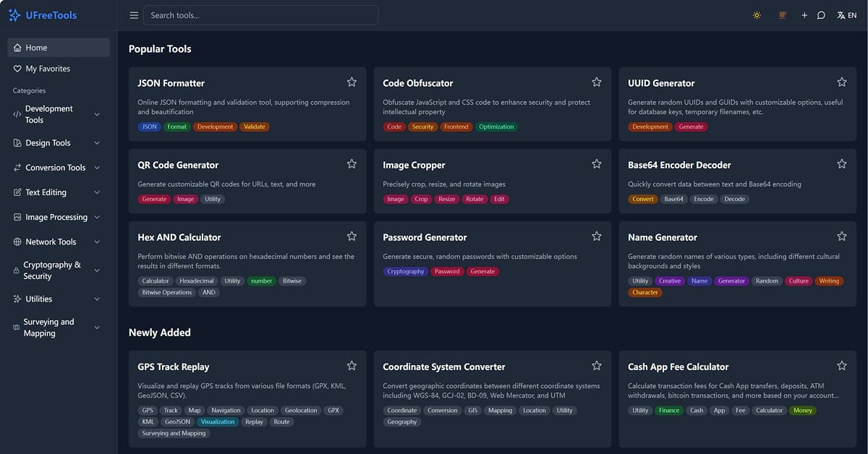This screenshot has height=454, width=868.
Task: Click the Optimization tag on Code Obfuscator
Action: [496, 127]
